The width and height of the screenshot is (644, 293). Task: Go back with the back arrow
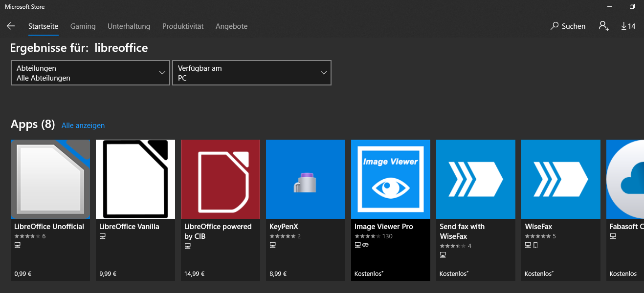11,26
